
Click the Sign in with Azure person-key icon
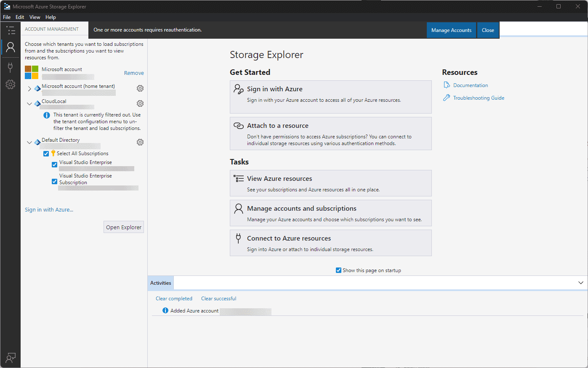click(x=239, y=89)
